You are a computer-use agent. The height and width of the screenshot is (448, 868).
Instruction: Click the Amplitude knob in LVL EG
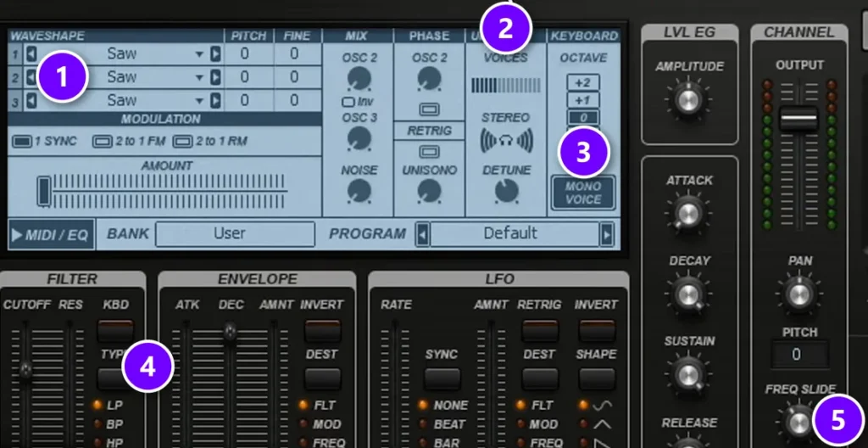click(688, 101)
